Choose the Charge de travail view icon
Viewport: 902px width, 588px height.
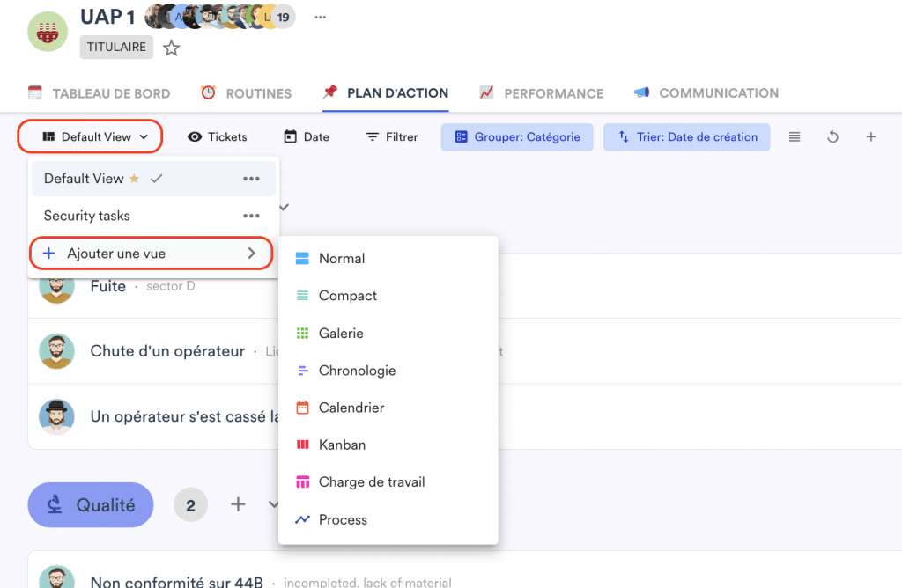pos(304,481)
